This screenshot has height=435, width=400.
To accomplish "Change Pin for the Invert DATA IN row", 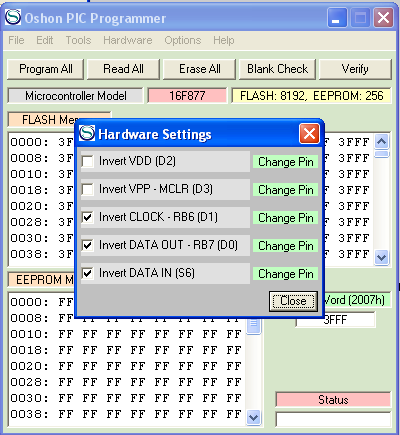I will 285,274.
